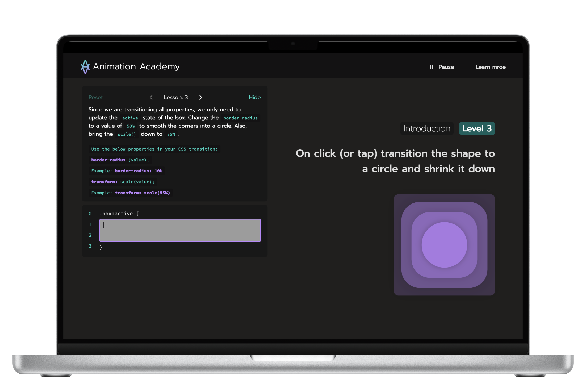Open the Learn mroe link

(490, 67)
